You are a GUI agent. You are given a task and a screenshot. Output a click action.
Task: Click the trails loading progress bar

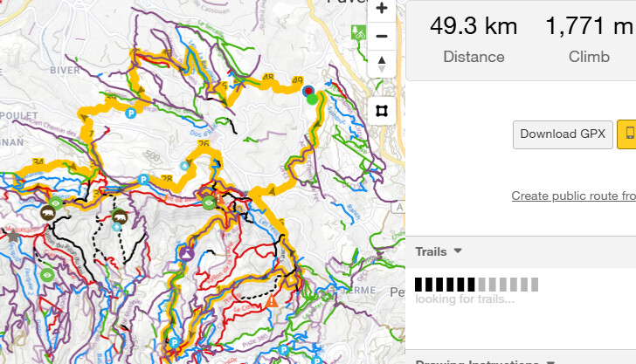click(476, 285)
